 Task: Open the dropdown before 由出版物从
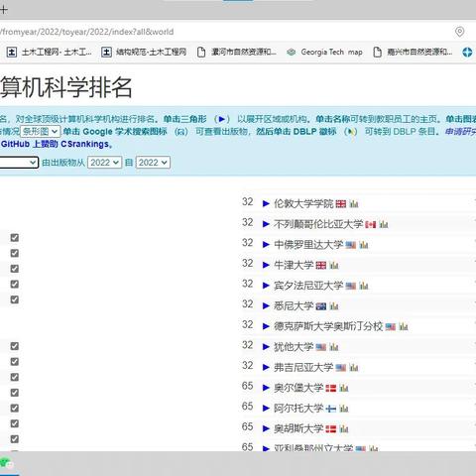click(19, 163)
